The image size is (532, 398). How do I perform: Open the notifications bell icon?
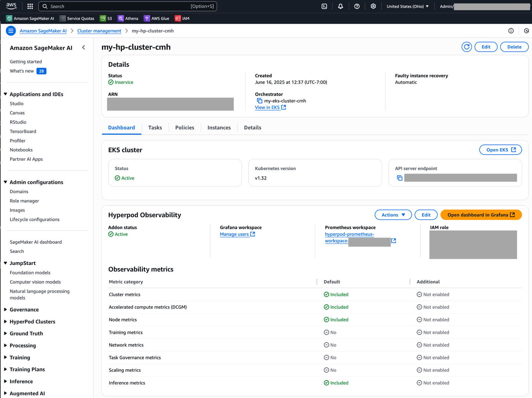tap(340, 6)
